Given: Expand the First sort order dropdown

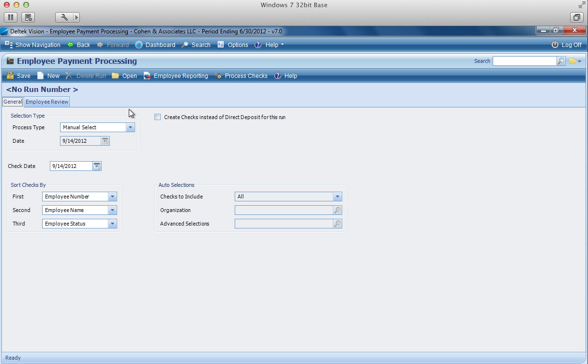Looking at the screenshot, I should coord(112,197).
